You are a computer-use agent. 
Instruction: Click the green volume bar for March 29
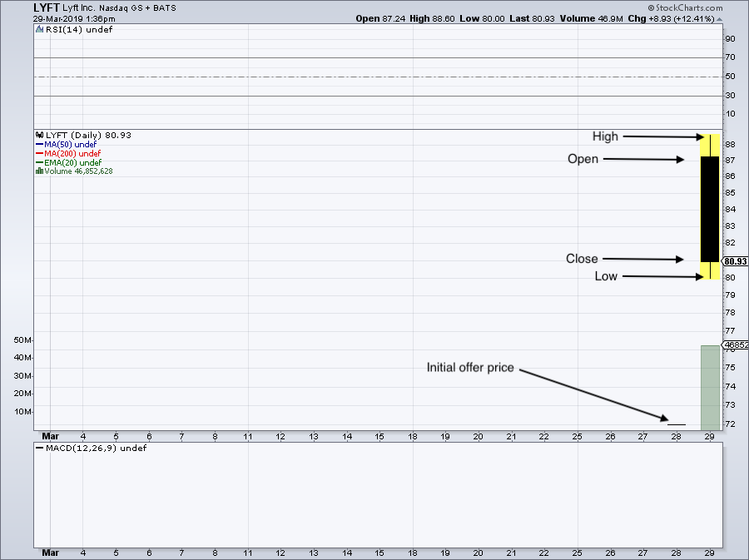(x=710, y=388)
